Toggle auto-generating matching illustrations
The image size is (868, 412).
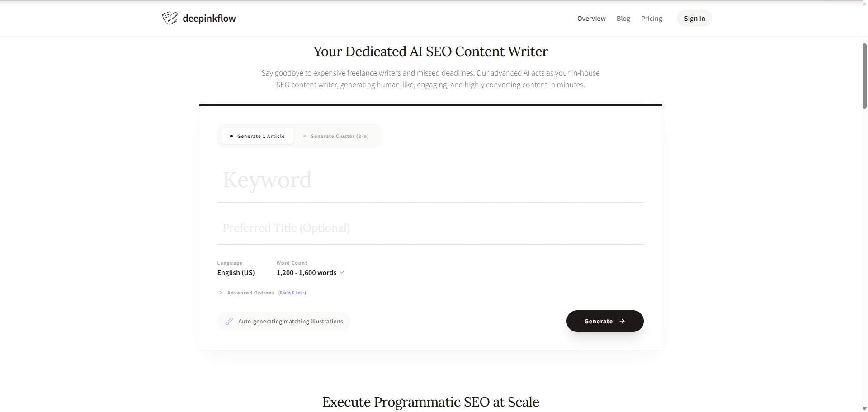tap(283, 321)
